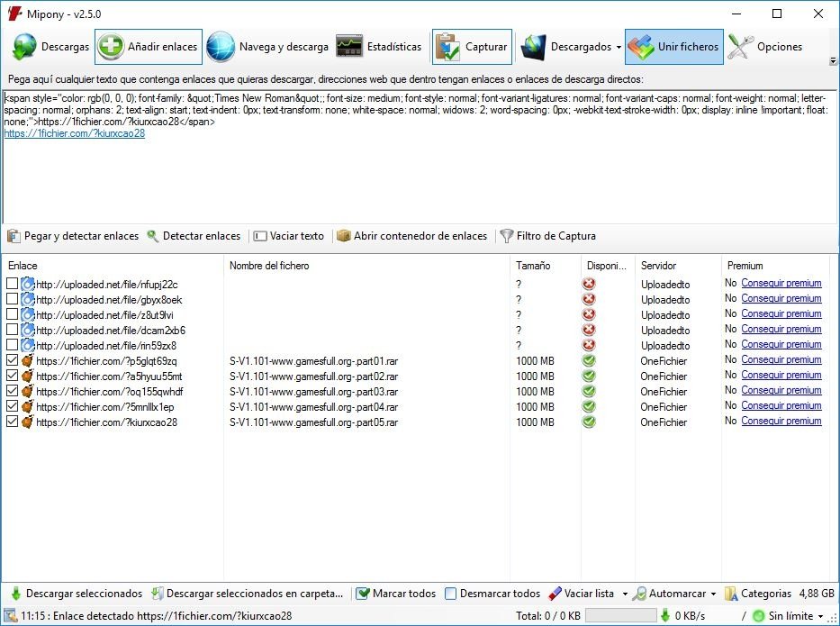The image size is (840, 626).
Task: Check the uploaded.net dcam2xb6 link checkbox
Action: point(12,330)
